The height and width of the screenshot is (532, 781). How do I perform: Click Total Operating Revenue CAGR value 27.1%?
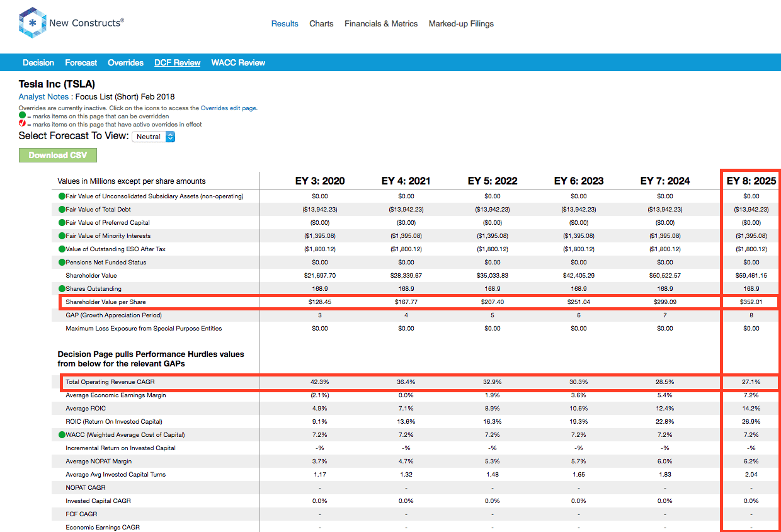(751, 382)
